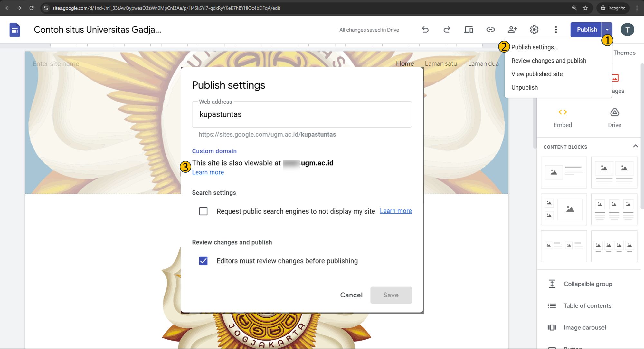644x349 pixels.
Task: Select three-image three-column content block
Action: [x=614, y=209]
